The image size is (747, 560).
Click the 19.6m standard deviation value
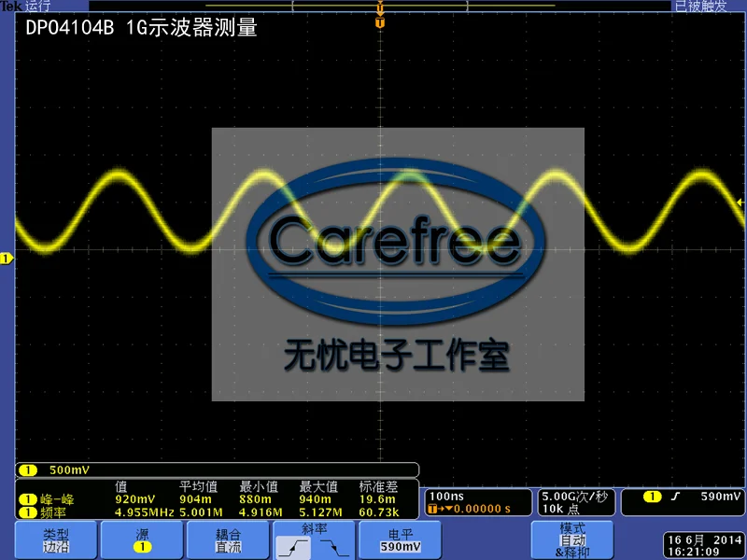[377, 499]
